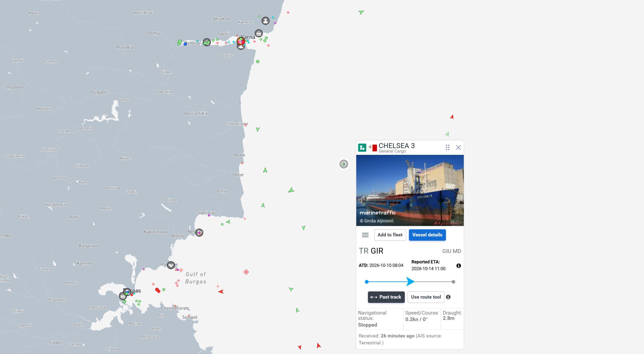
Task: Click the port icon at Nesebar
Action: tap(199, 233)
